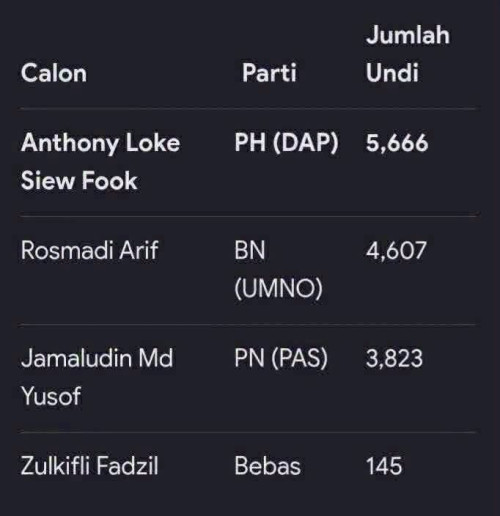The height and width of the screenshot is (516, 500).
Task: Click the BN (UMNO) party cell
Action: (x=278, y=269)
